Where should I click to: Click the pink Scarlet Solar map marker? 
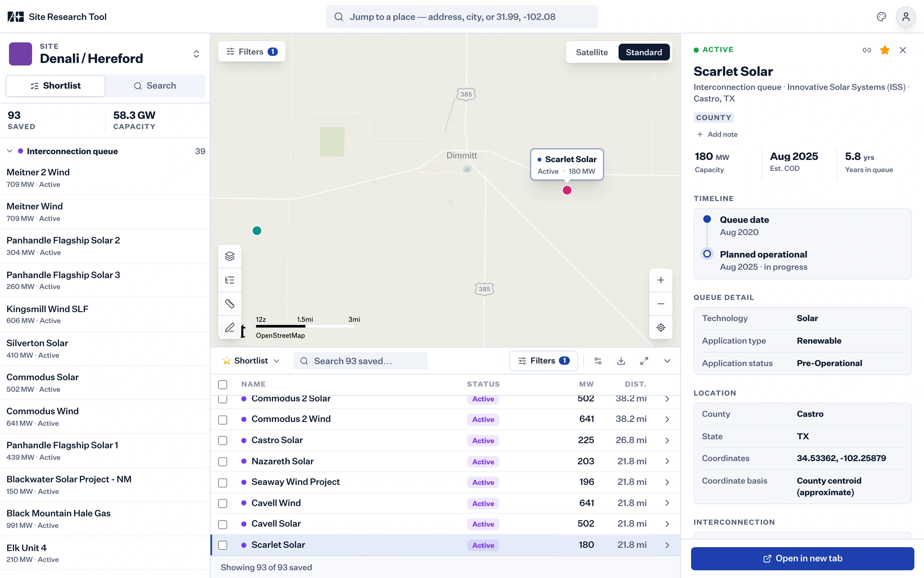pyautogui.click(x=567, y=190)
